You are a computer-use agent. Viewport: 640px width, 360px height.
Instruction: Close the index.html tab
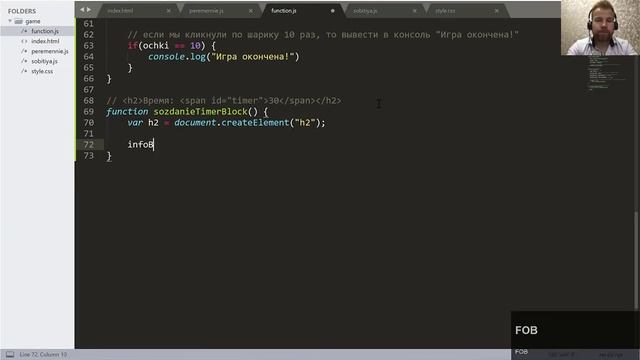pyautogui.click(x=169, y=11)
